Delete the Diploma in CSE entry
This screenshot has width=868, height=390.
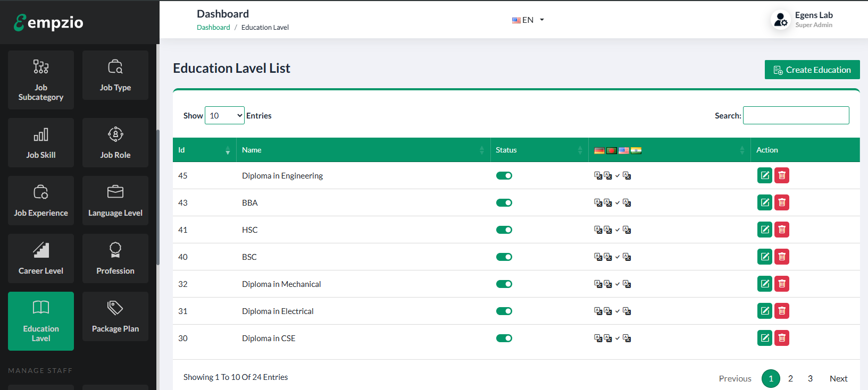click(x=781, y=338)
